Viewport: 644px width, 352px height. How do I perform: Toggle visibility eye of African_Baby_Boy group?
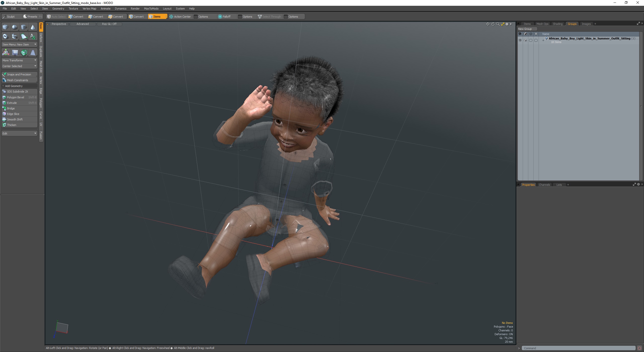pos(520,40)
